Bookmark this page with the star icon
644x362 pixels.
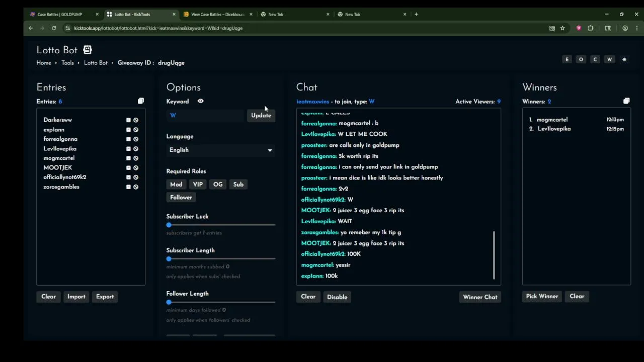562,28
